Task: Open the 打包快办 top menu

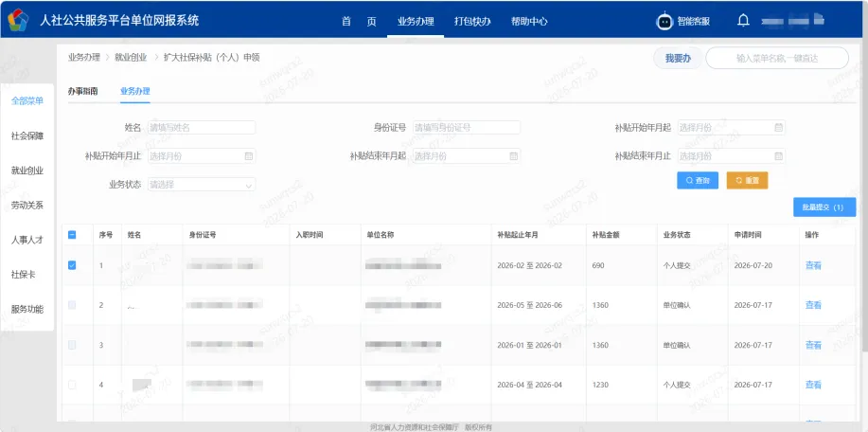Action: (x=472, y=21)
